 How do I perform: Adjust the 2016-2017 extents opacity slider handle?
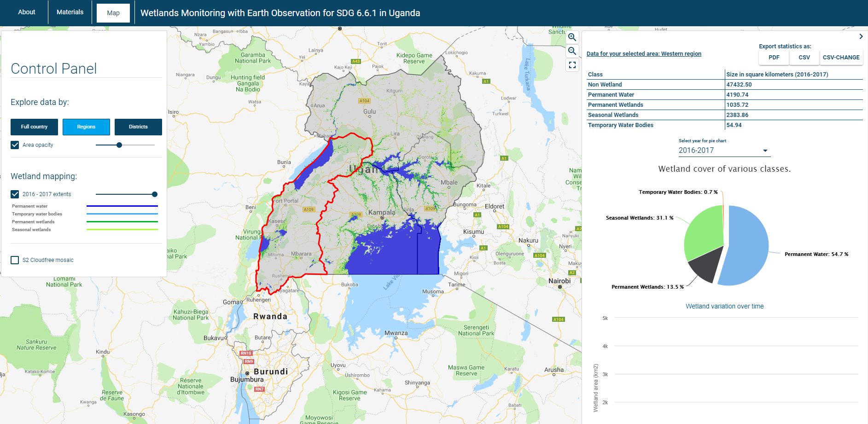(x=155, y=194)
